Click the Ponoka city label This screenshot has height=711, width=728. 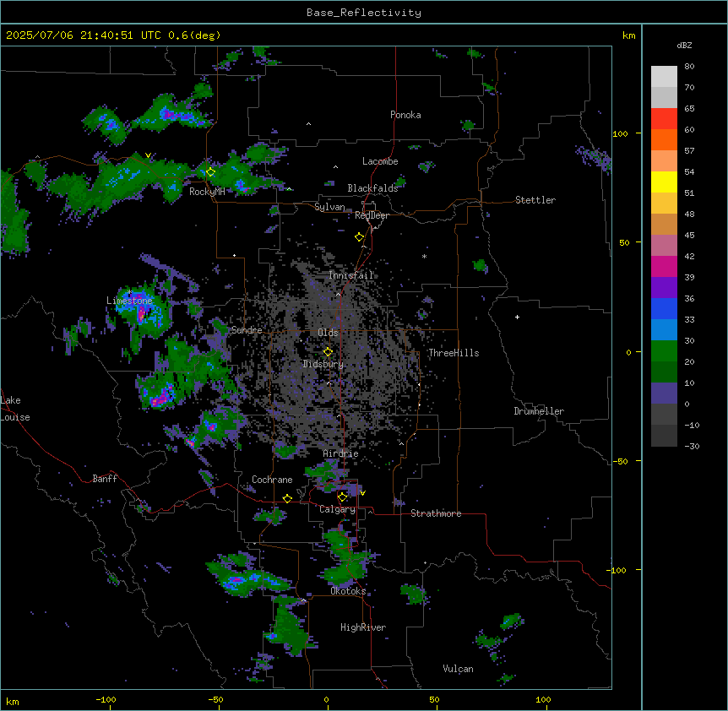pos(405,115)
